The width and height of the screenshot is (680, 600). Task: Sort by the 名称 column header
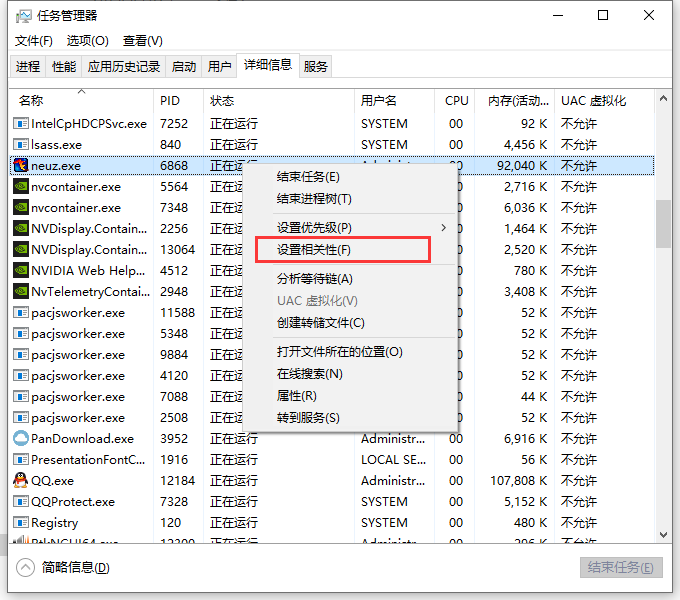(x=81, y=101)
